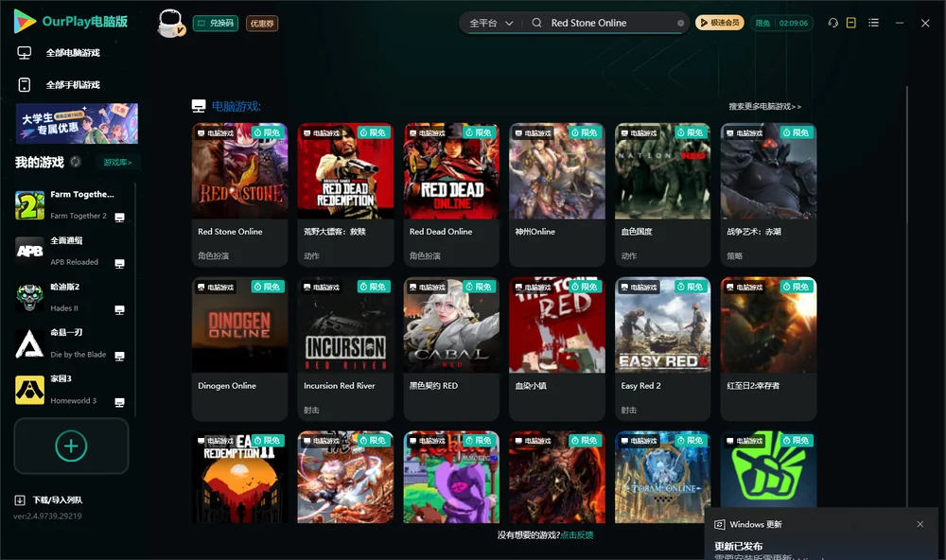Click the PC icon beside Hades II
This screenshot has width=946, height=560.
coord(119,309)
